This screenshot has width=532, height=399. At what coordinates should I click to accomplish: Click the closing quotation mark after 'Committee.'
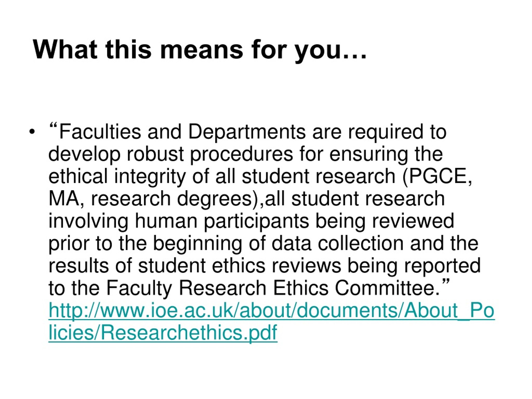pos(445,282)
